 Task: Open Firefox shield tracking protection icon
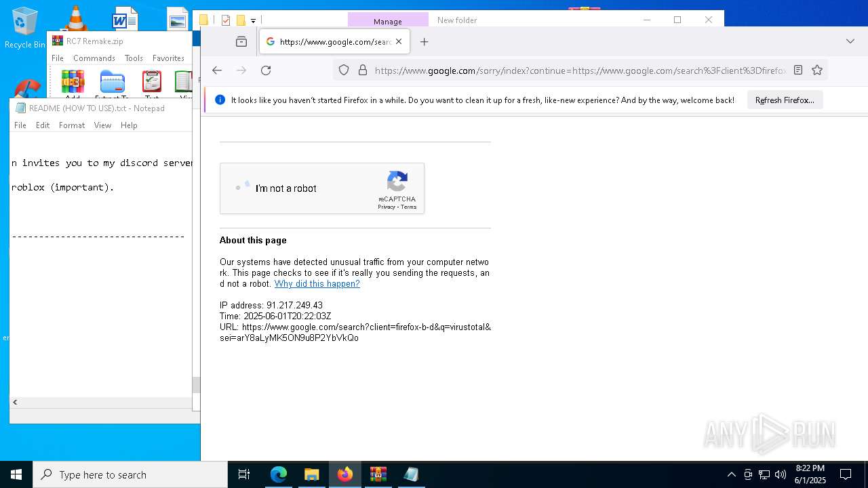(x=344, y=70)
